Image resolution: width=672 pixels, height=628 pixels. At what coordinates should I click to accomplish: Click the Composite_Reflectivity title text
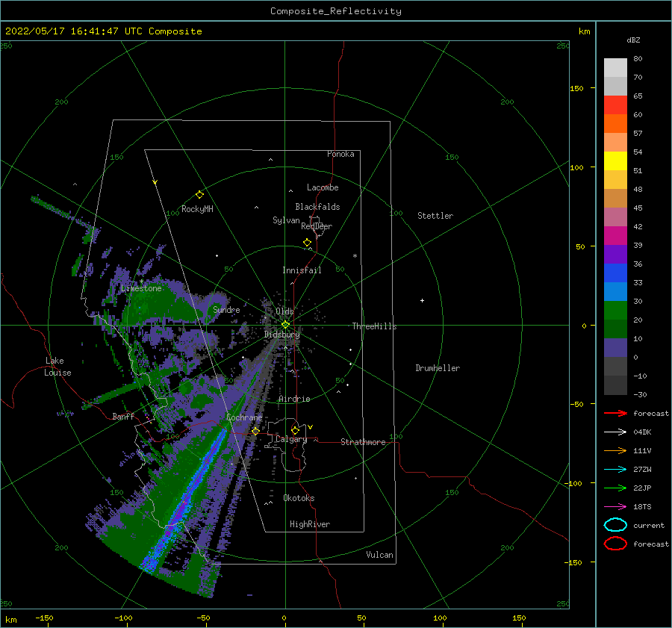[335, 11]
